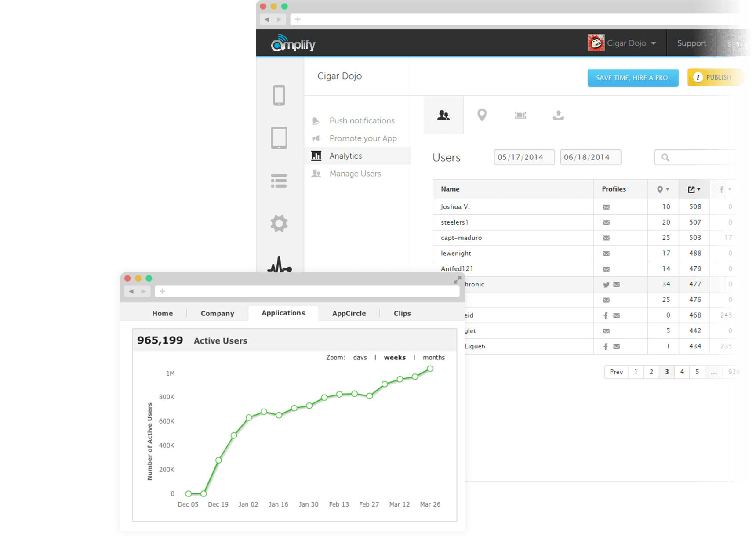Image resolution: width=756 pixels, height=536 pixels.
Task: Click SAVE TIME, HIRE A PRO! button
Action: pos(633,78)
